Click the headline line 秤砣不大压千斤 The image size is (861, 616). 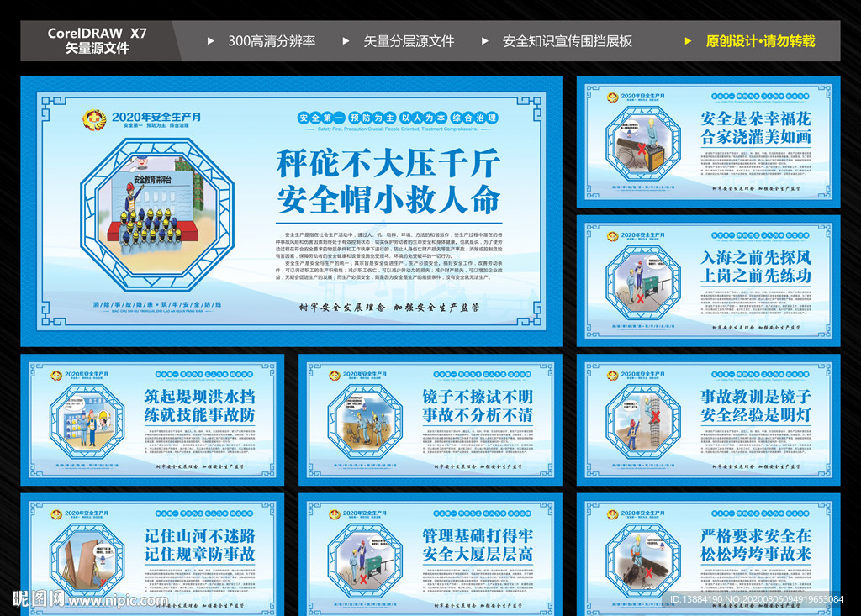pos(388,163)
